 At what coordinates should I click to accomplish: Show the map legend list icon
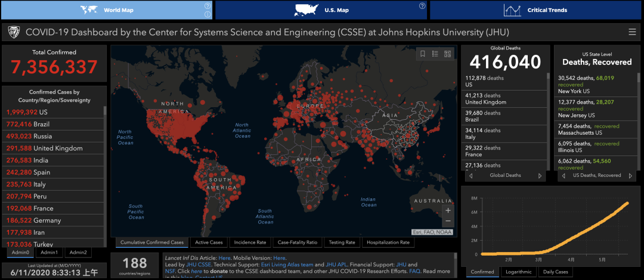click(x=435, y=54)
